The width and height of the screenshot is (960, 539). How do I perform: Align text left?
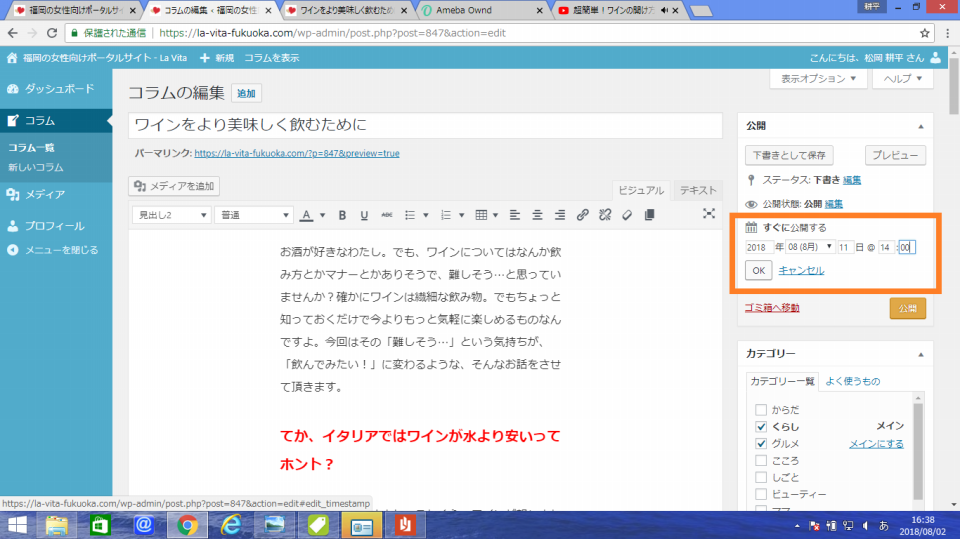click(x=515, y=215)
